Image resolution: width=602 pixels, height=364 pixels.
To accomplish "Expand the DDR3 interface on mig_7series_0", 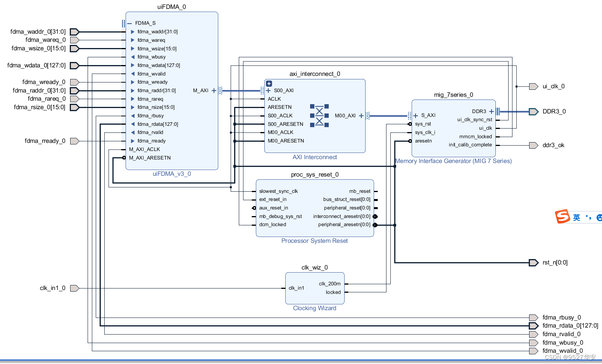I will point(491,111).
